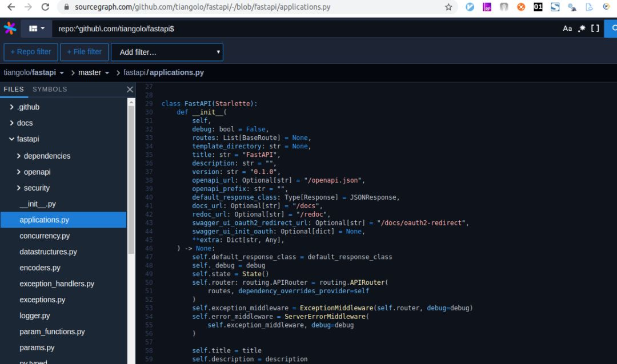Open the Add filter dropdown
Viewport: 617px width, 364px height.
tap(167, 52)
